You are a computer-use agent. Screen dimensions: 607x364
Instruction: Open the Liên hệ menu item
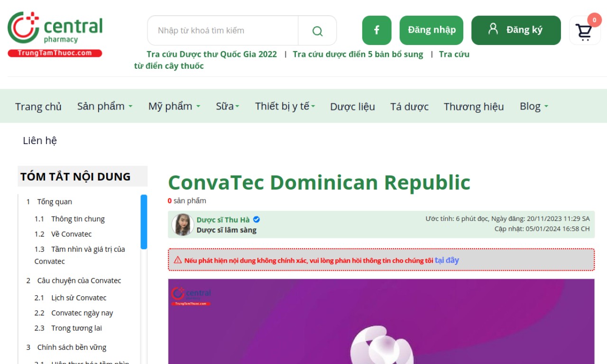[x=40, y=140]
